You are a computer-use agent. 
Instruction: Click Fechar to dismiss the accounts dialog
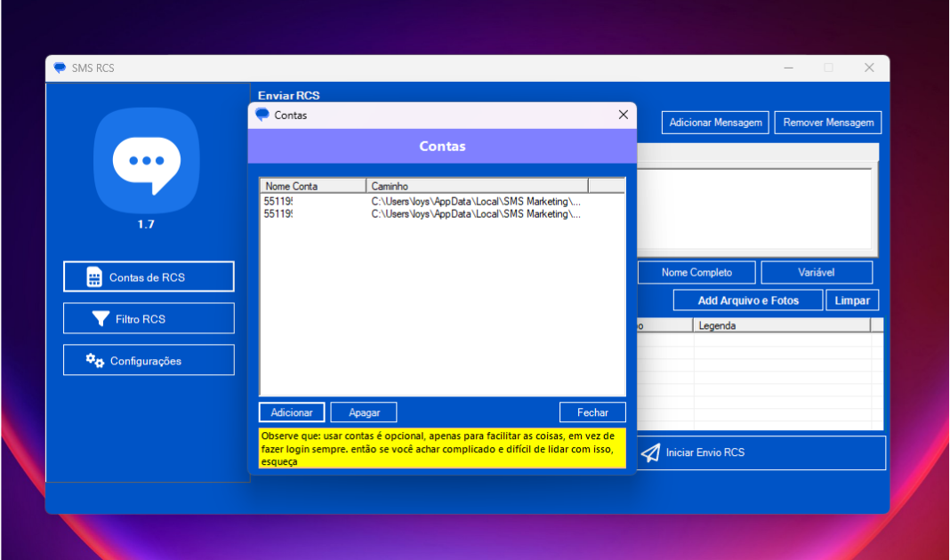pyautogui.click(x=592, y=412)
